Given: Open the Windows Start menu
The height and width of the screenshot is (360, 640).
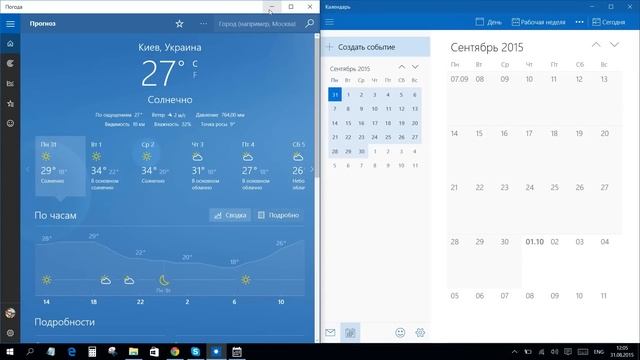Looking at the screenshot, I should coord(10,351).
